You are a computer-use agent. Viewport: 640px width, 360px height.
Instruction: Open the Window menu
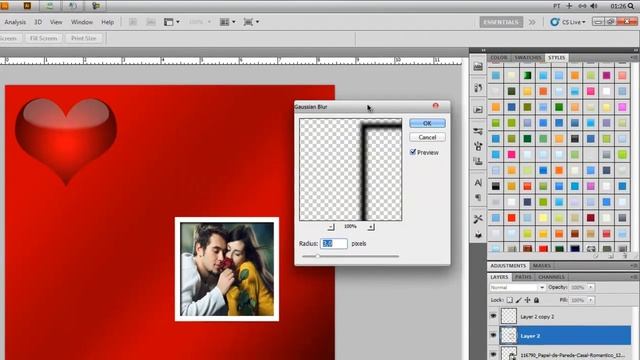[82, 22]
